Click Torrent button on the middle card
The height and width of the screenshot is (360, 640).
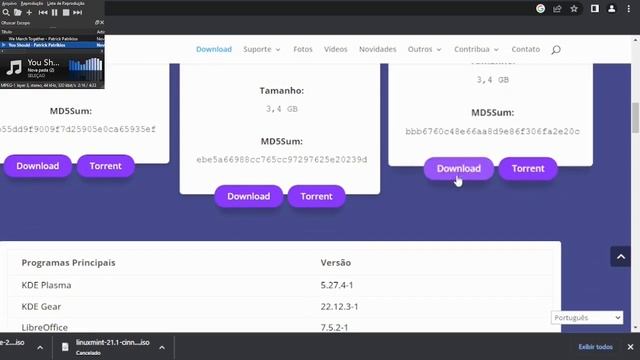pos(316,196)
